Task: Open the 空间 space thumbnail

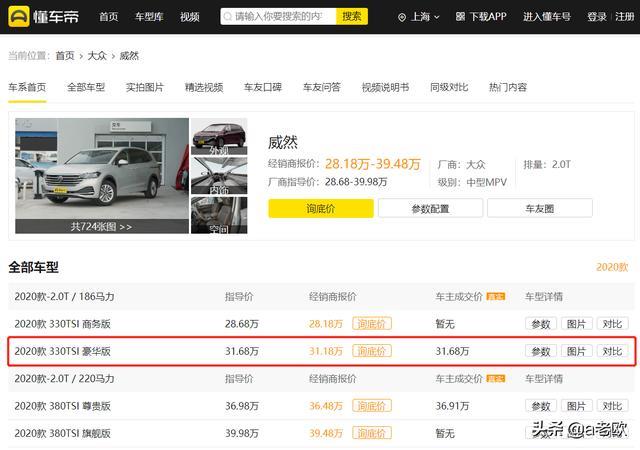Action: (x=219, y=215)
